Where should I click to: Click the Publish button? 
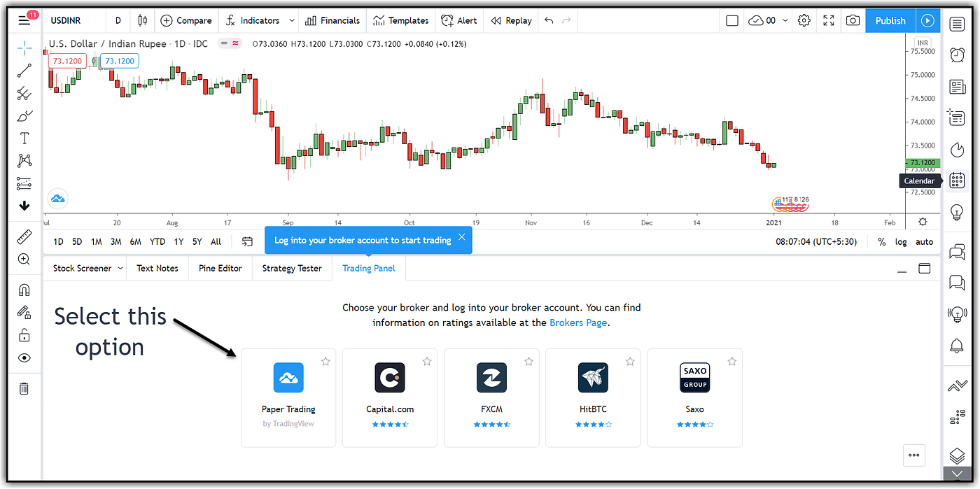coord(890,20)
